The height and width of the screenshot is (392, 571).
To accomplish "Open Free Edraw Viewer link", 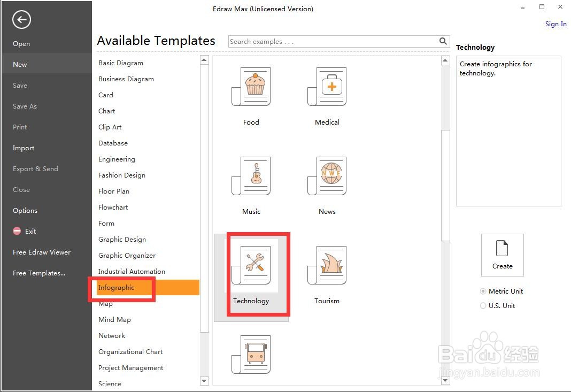I will click(x=42, y=252).
